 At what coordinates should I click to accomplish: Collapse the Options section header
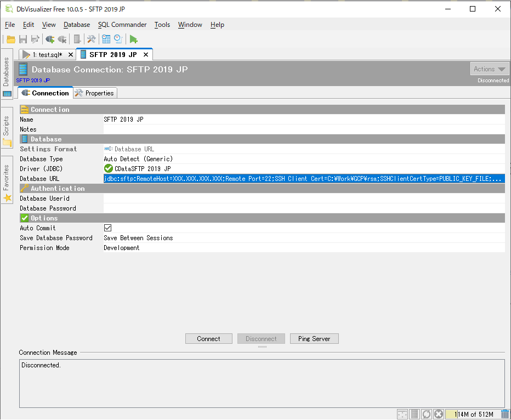pyautogui.click(x=262, y=218)
